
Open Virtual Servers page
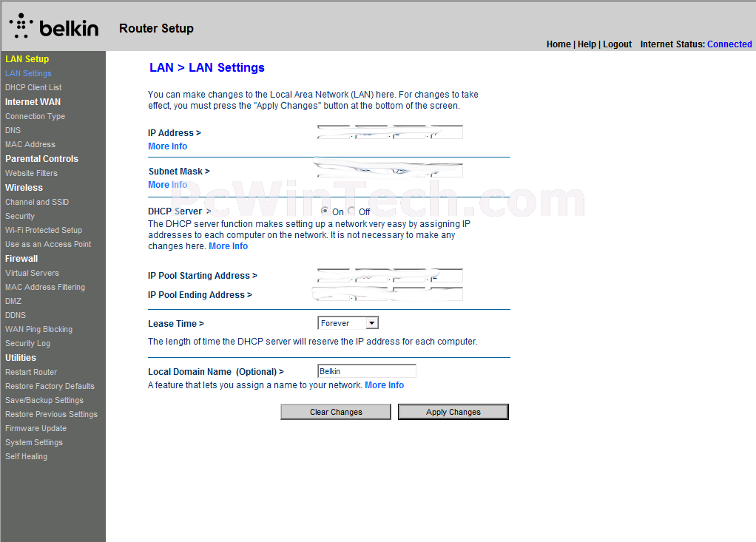32,273
